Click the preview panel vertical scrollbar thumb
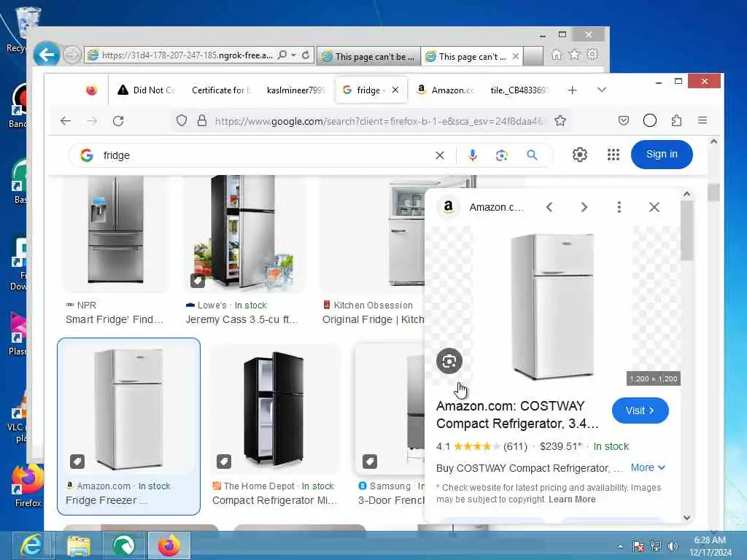Viewport: 747px width, 560px height. tap(686, 230)
